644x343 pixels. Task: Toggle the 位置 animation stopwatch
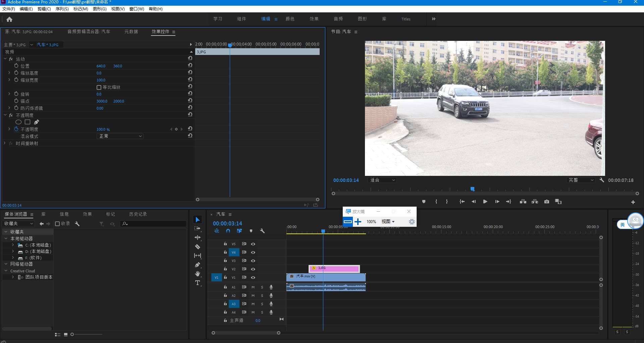(x=16, y=66)
